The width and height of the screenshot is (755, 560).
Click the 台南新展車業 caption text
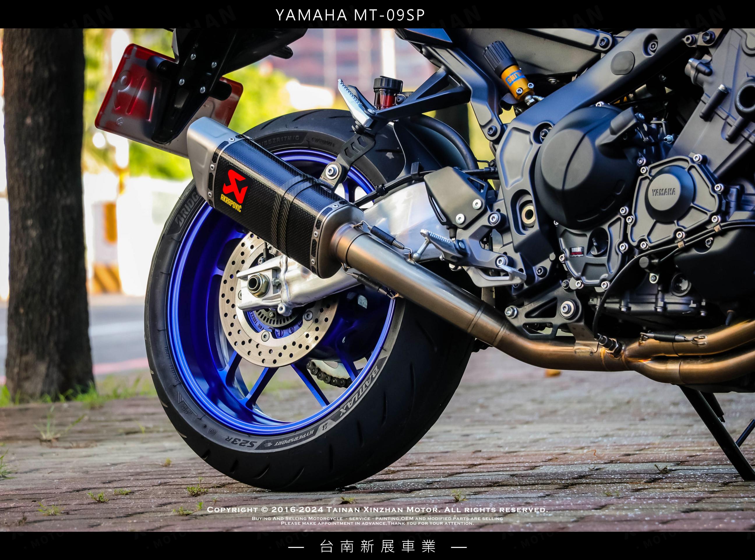pos(377,547)
